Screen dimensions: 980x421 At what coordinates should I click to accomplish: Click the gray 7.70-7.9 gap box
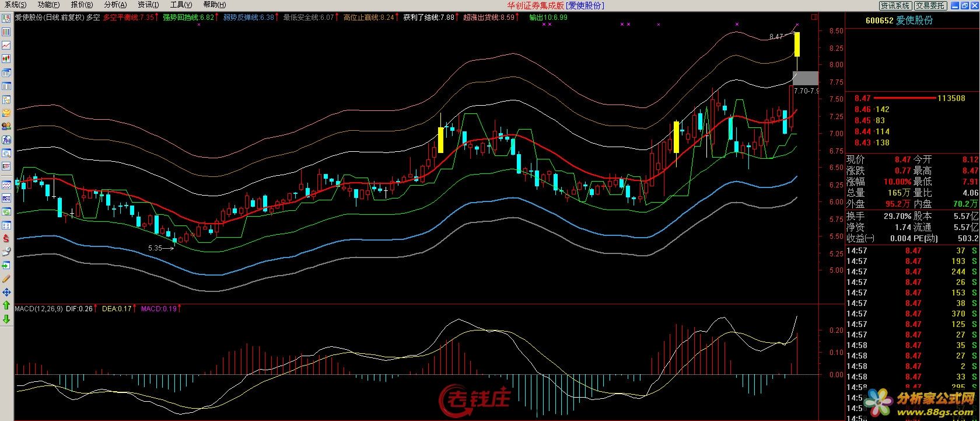pos(806,78)
